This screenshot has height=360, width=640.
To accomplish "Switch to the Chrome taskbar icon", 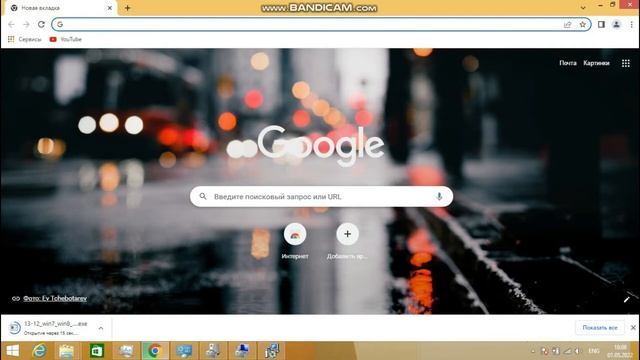I will coord(154,351).
